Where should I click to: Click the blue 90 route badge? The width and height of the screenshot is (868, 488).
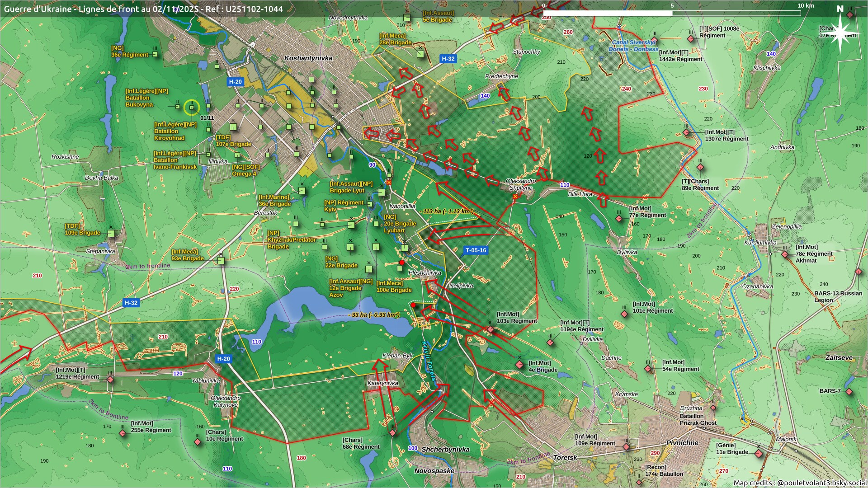pyautogui.click(x=372, y=165)
